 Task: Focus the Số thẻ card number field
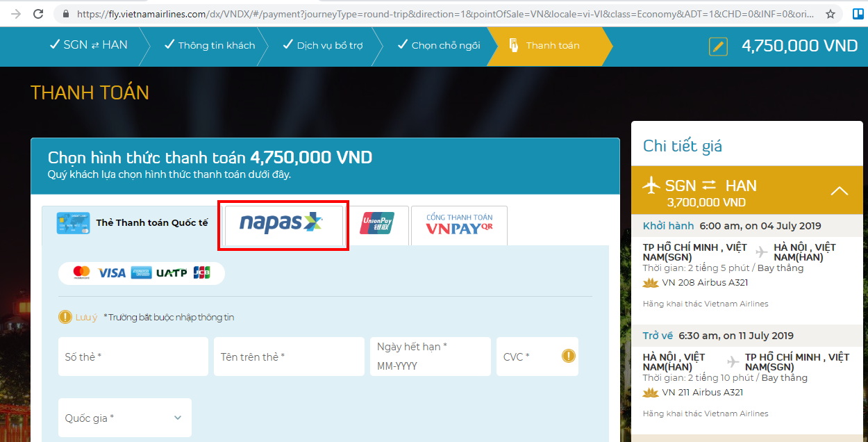[x=133, y=357]
